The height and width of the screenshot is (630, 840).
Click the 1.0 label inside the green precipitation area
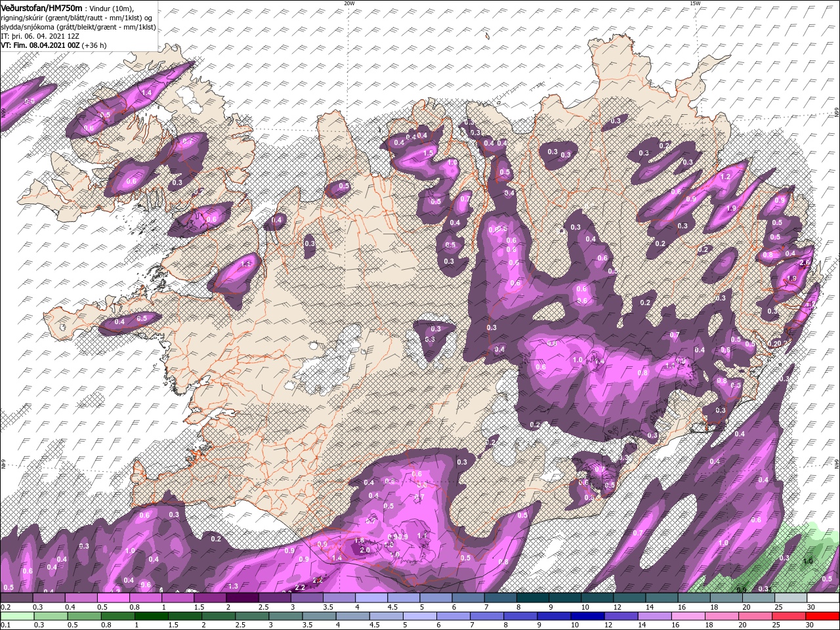[x=808, y=561]
